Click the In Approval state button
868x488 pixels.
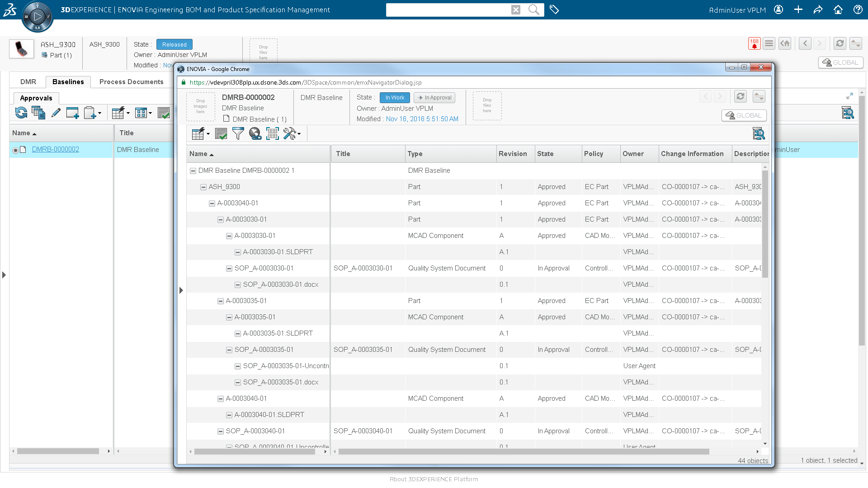[434, 98]
